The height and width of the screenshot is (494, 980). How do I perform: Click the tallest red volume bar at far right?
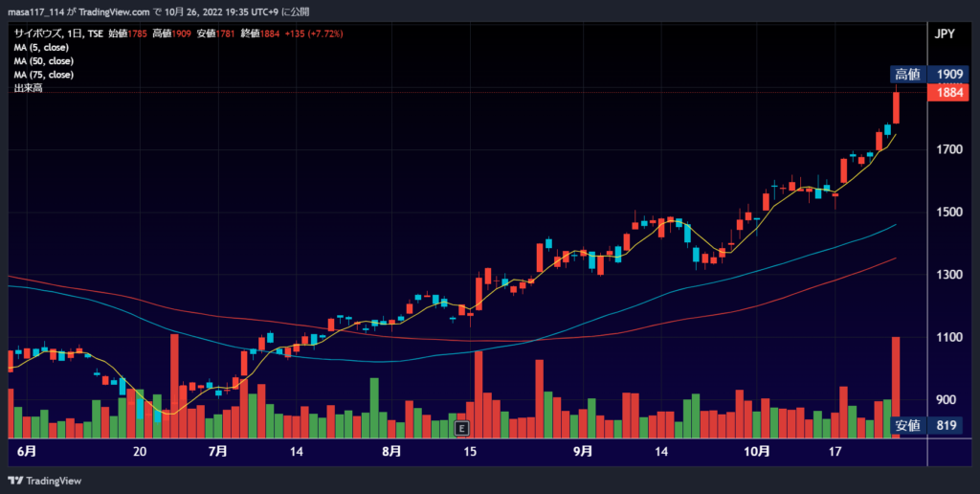[896, 387]
